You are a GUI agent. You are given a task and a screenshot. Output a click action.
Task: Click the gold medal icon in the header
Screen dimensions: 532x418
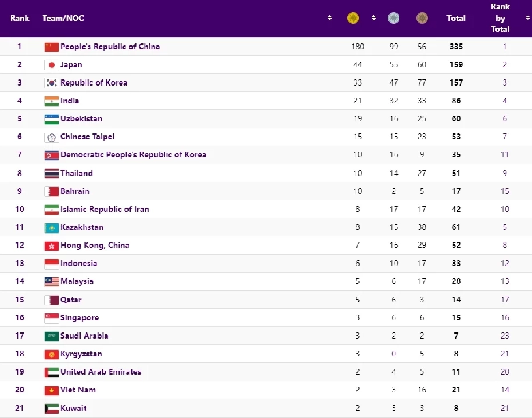click(x=353, y=18)
